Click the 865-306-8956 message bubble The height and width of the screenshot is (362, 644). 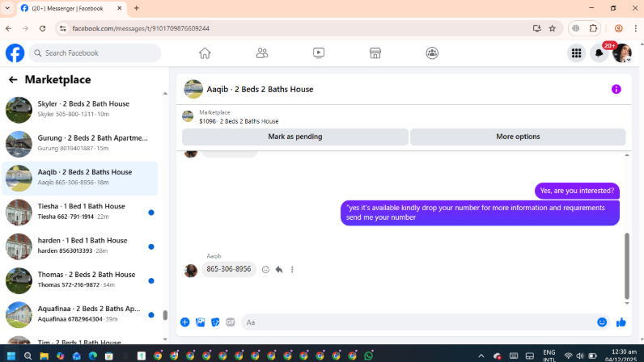click(229, 269)
